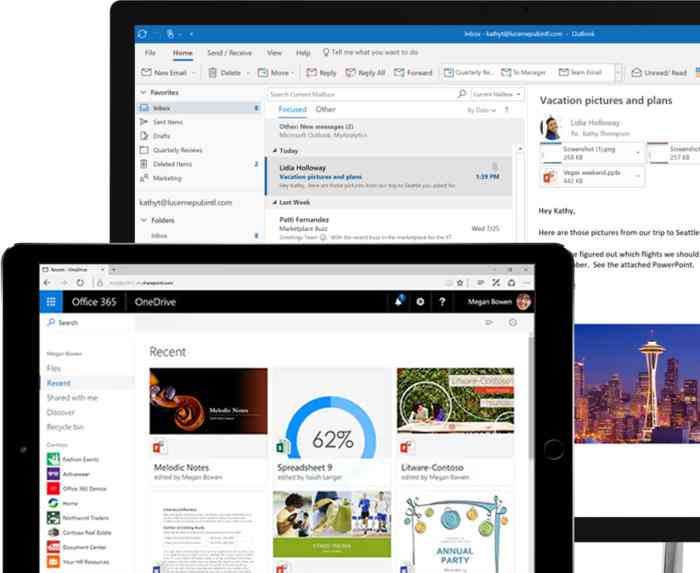
Task: Click the Send/Receive sync icon in Outlook title bar
Action: click(x=142, y=34)
